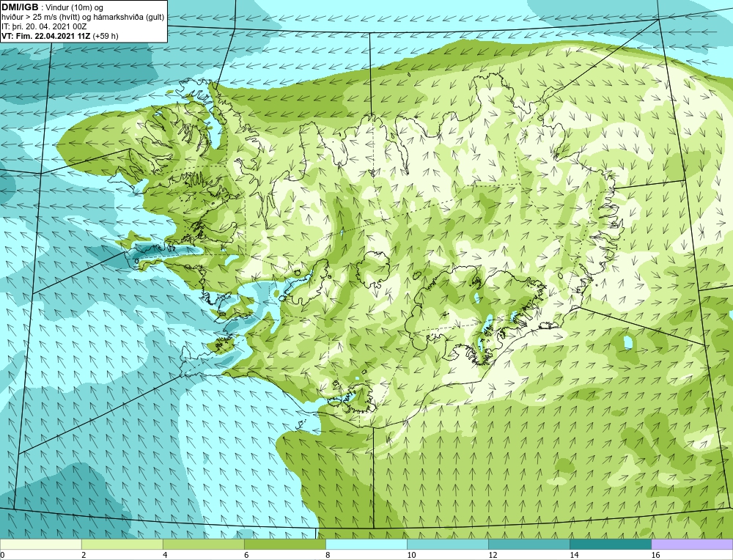Click the 6–8 m/s dark green legend swatch
Screen dimensions: 733x560
pyautogui.click(x=284, y=544)
